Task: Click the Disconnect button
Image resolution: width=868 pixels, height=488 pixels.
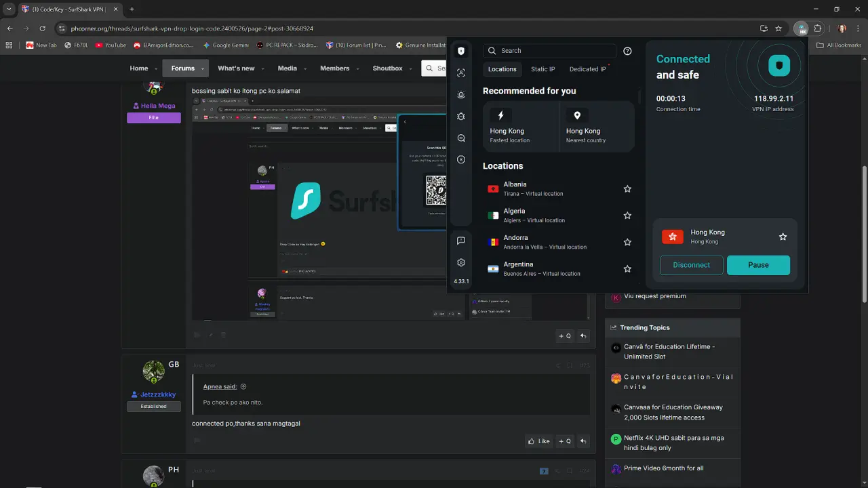Action: click(x=692, y=265)
